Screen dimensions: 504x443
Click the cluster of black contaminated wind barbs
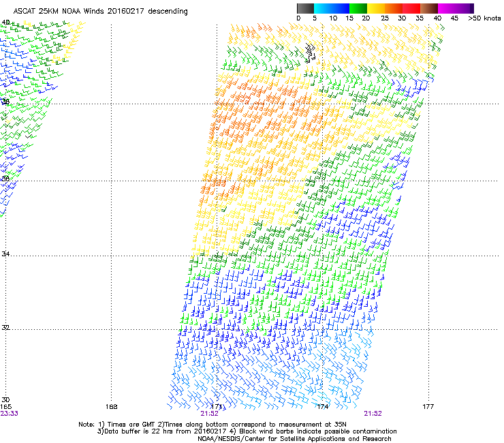pyautogui.click(x=310, y=52)
